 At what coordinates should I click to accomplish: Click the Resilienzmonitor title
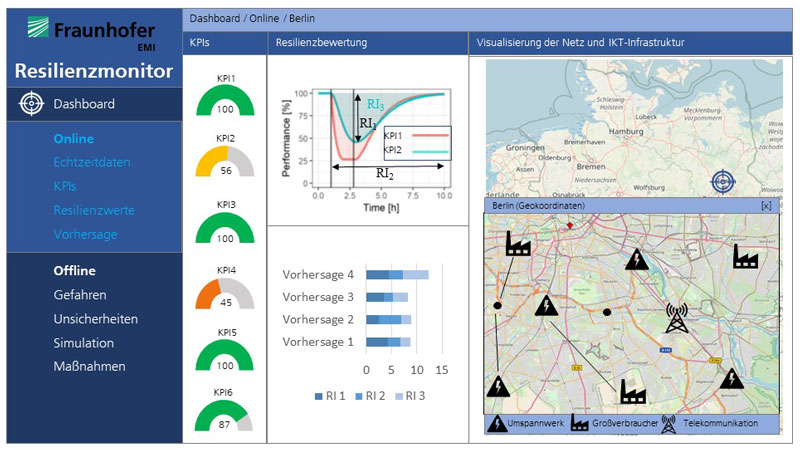click(94, 70)
